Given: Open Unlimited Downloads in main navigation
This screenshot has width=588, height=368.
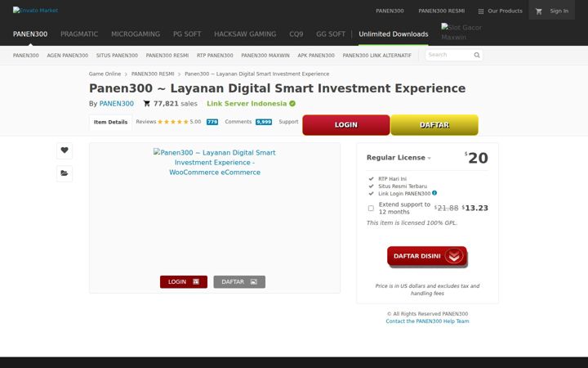Looking at the screenshot, I should coord(394,34).
